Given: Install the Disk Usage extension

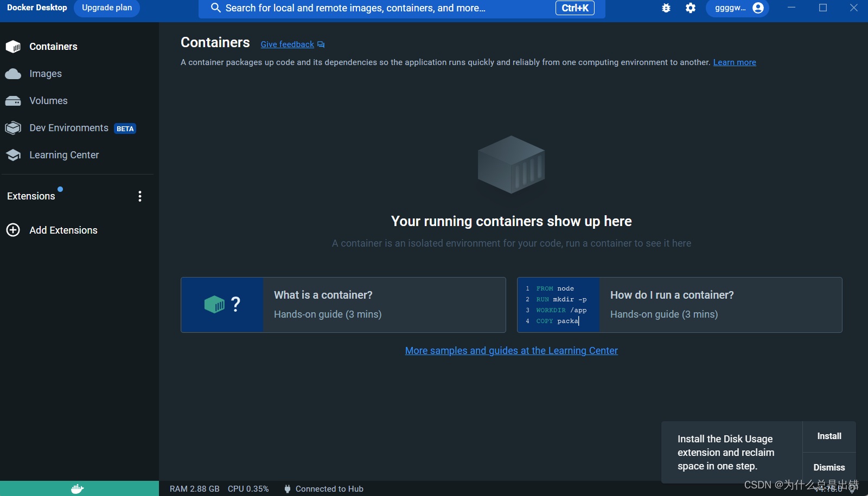Looking at the screenshot, I should click(x=829, y=436).
